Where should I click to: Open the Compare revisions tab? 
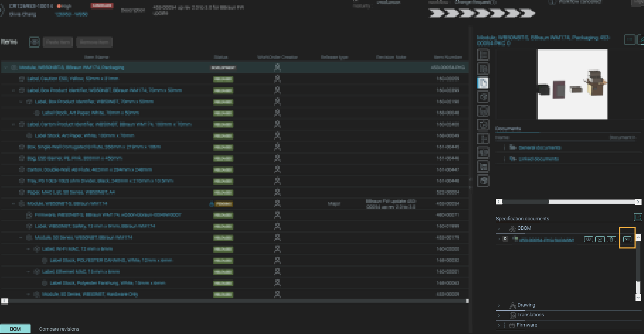coord(59,329)
